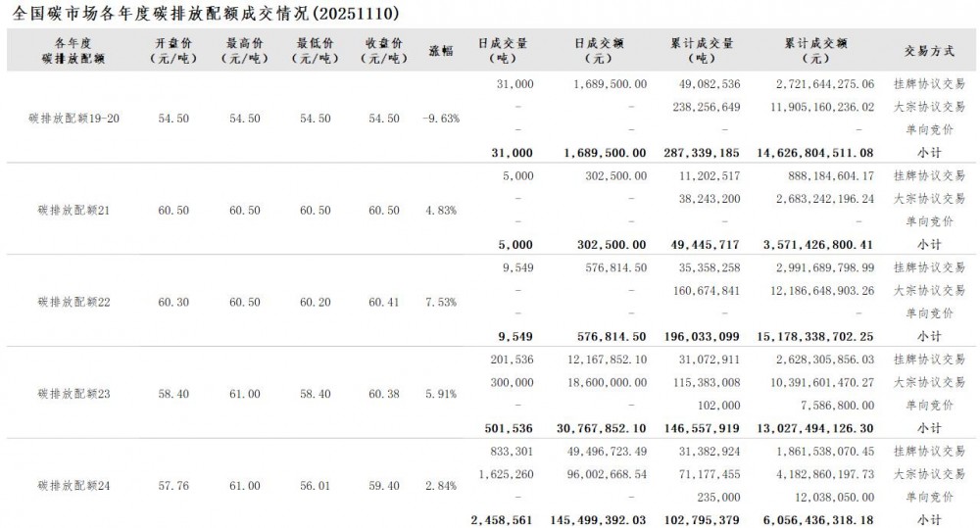Select the 碳排放配额21 row label
Image resolution: width=980 pixels, height=528 pixels.
tap(74, 211)
